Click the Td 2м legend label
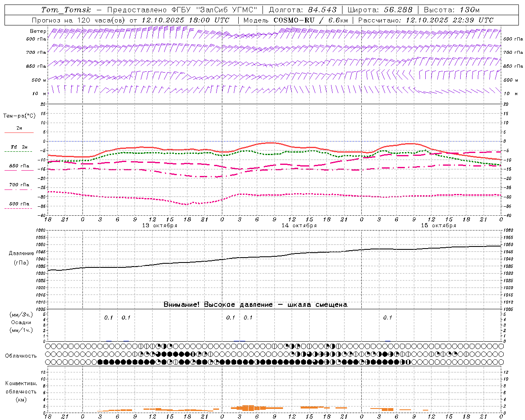525x420 pixels. pyautogui.click(x=19, y=147)
